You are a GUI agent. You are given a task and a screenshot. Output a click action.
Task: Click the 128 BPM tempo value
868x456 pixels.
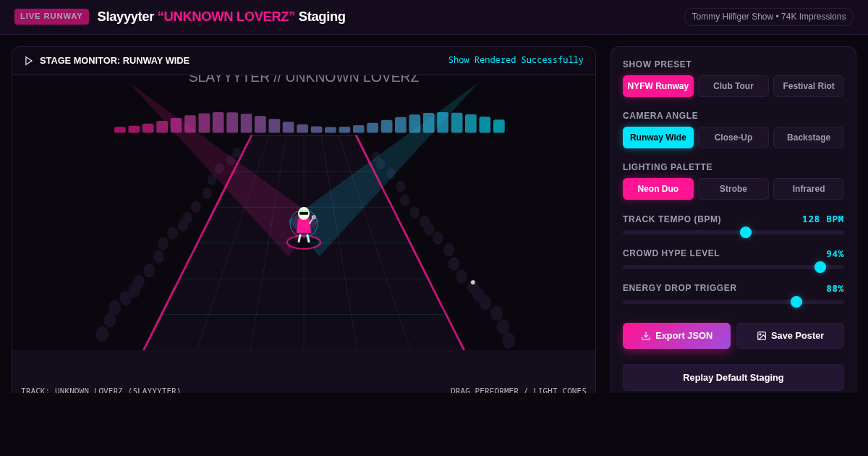(x=823, y=219)
